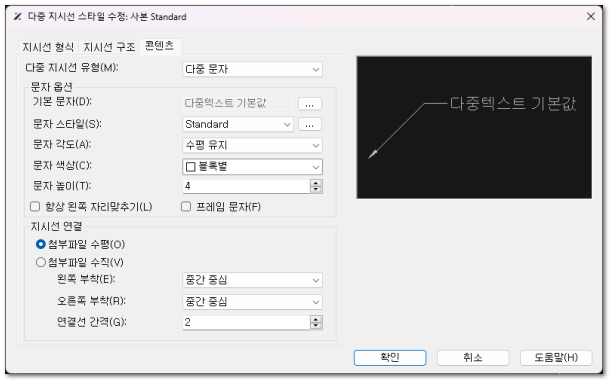Screen dimensions: 612x383
Task: Select the 첨부파일 수직 radio button
Action: pyautogui.click(x=41, y=262)
